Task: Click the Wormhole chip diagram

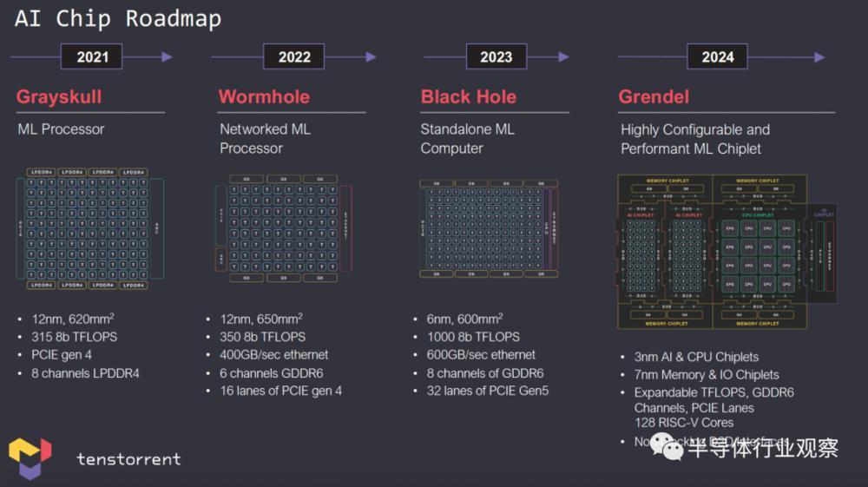Action: click(x=284, y=228)
